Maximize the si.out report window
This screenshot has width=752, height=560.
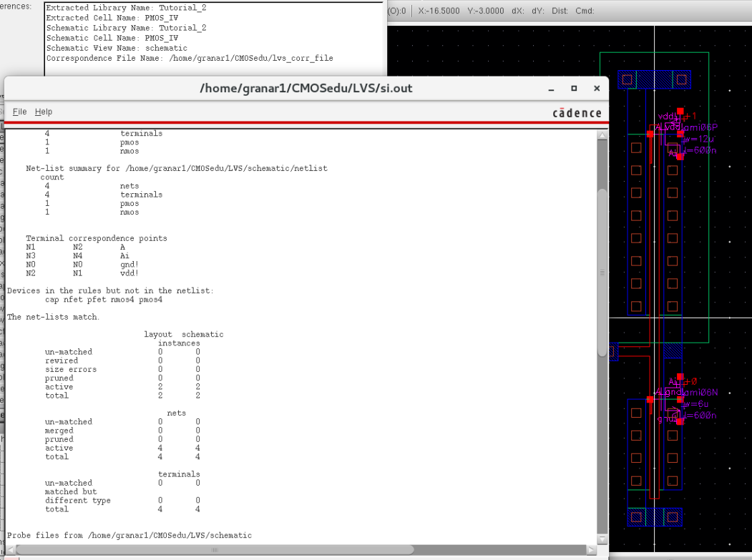(x=574, y=89)
